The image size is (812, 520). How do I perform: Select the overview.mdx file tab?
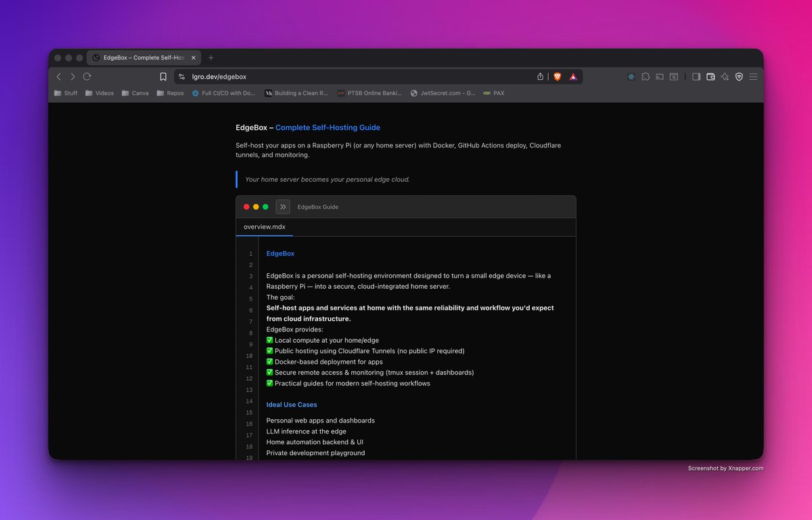265,227
